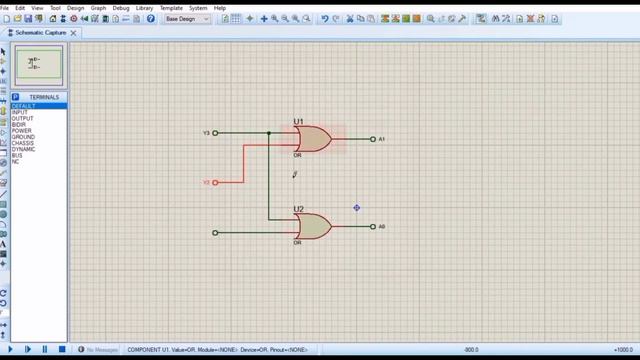Viewport: 640px width, 360px height.
Task: Select DEFAULT in the terminals list
Action: (x=39, y=106)
